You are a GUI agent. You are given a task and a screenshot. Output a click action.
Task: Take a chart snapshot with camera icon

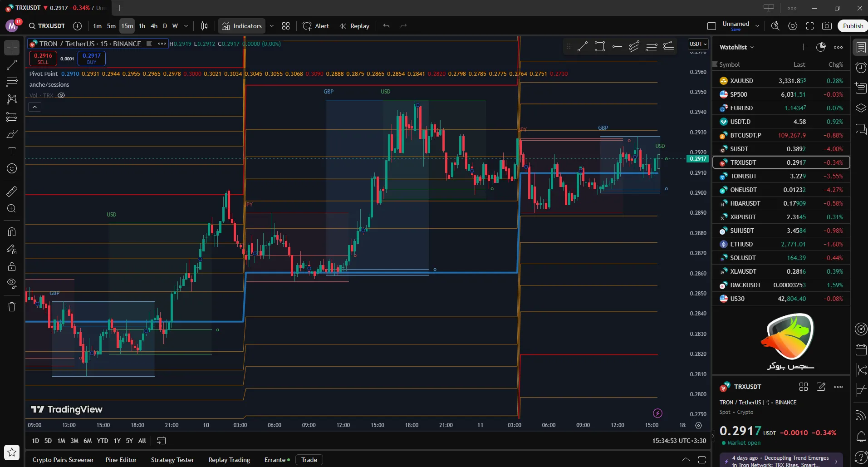[x=827, y=26]
